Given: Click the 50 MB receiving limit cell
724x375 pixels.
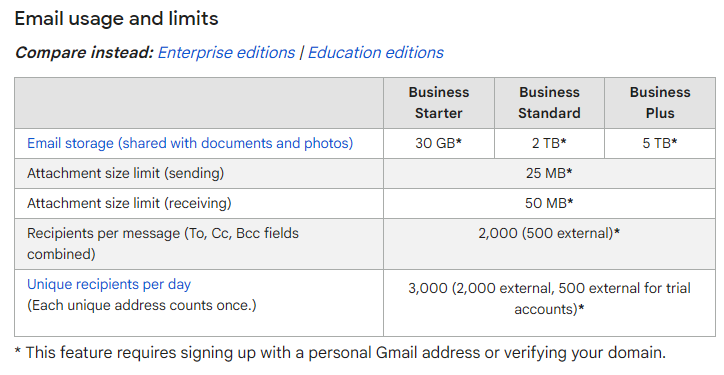Looking at the screenshot, I should point(549,203).
